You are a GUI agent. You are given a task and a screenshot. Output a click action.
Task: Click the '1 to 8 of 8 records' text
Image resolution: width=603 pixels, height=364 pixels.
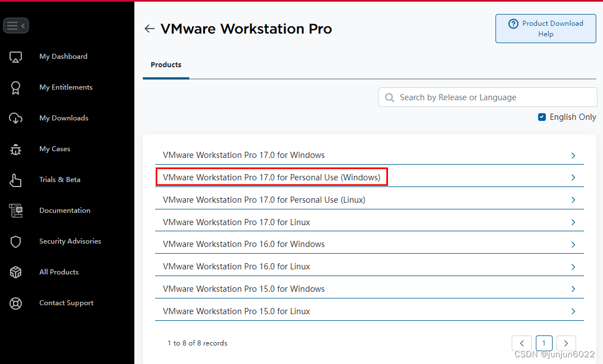(197, 343)
